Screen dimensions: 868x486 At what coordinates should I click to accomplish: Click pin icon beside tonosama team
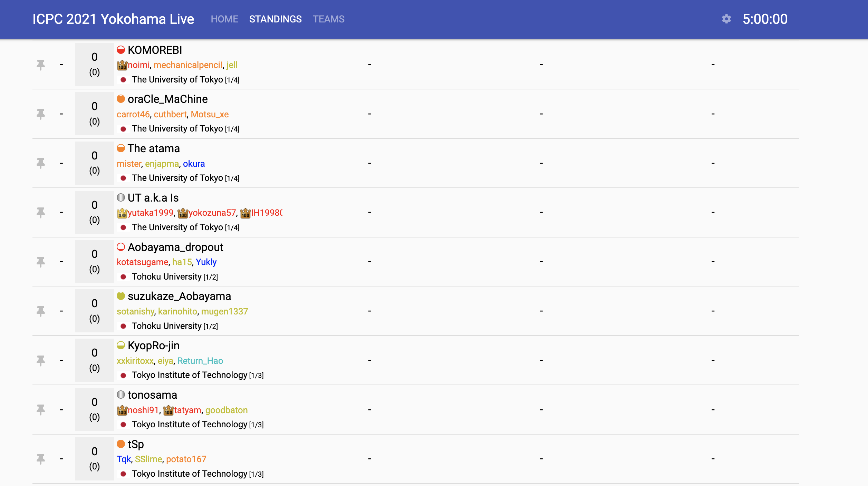[41, 409]
